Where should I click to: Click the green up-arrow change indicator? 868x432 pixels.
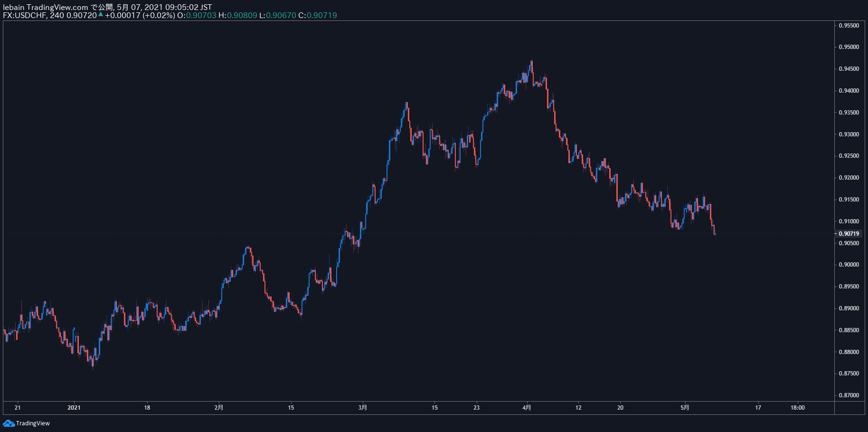[x=101, y=14]
